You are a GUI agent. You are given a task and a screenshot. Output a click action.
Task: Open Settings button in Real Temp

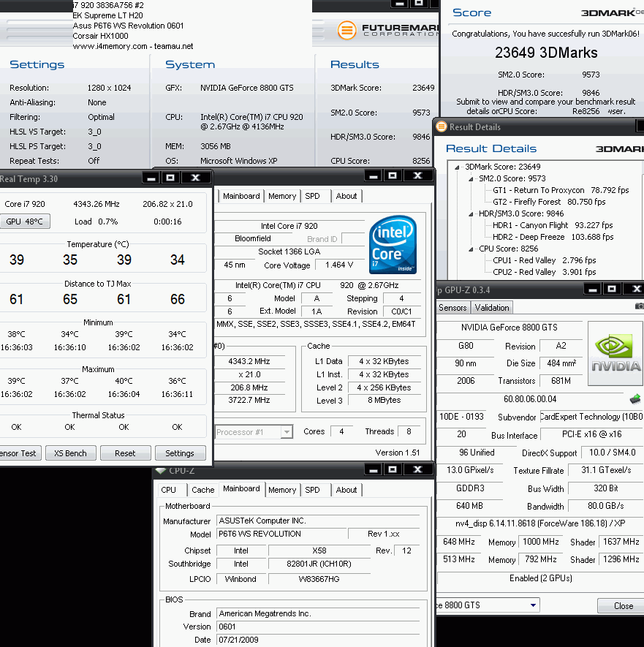(180, 453)
